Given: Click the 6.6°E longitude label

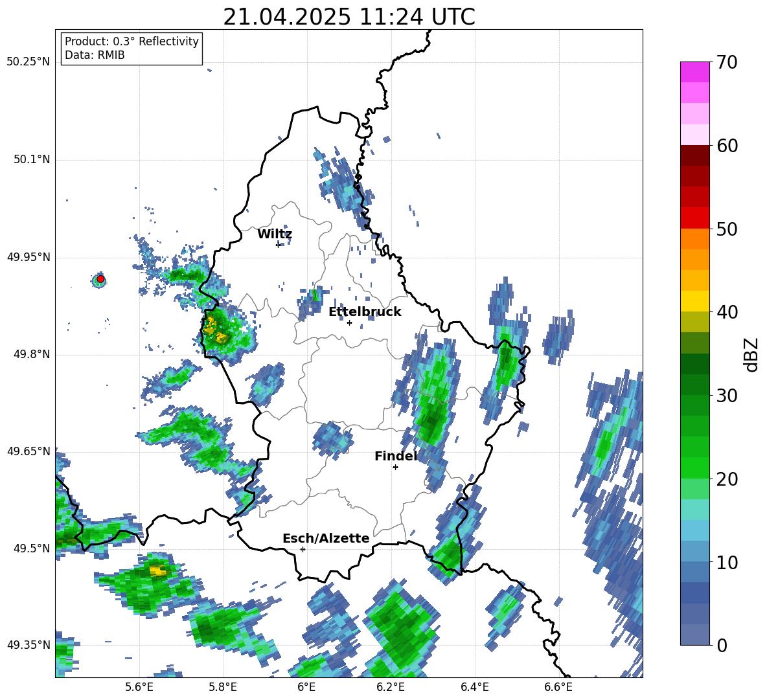Looking at the screenshot, I should pos(558,687).
